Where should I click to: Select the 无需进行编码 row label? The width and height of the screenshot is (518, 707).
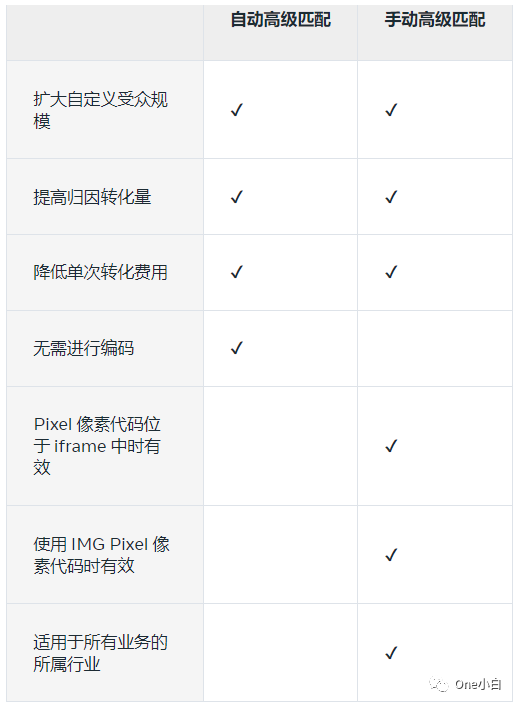(x=83, y=348)
